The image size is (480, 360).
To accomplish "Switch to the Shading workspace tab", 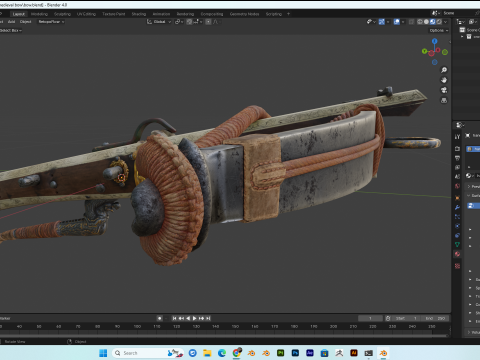I will point(139,14).
